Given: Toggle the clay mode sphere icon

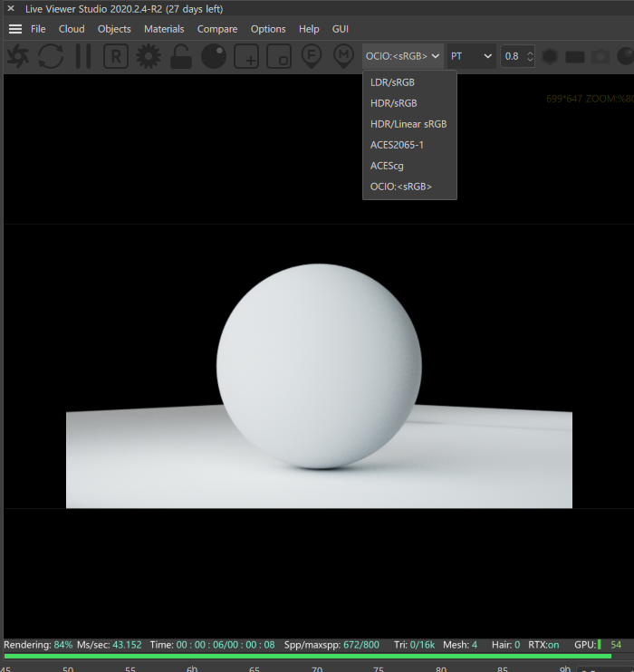Looking at the screenshot, I should pos(214,56).
